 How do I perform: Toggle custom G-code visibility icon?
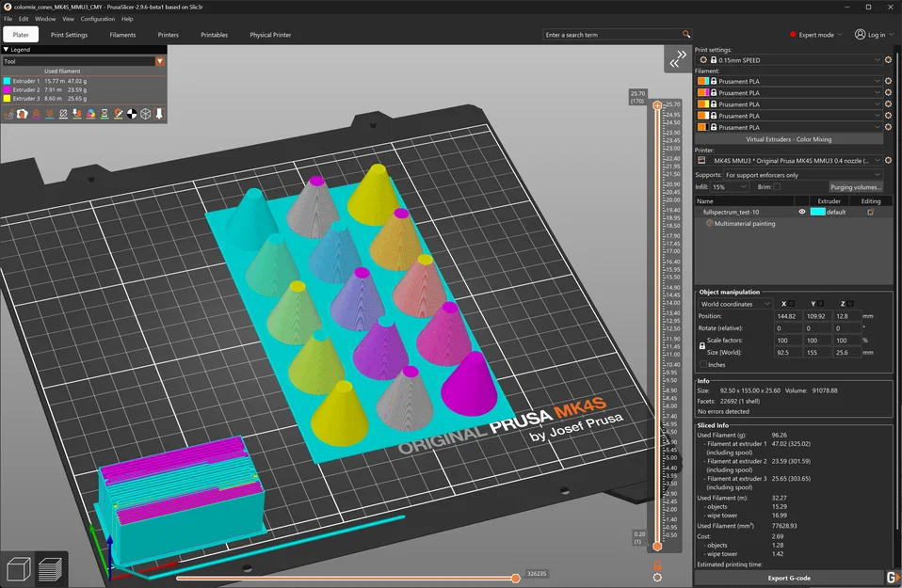click(x=118, y=114)
